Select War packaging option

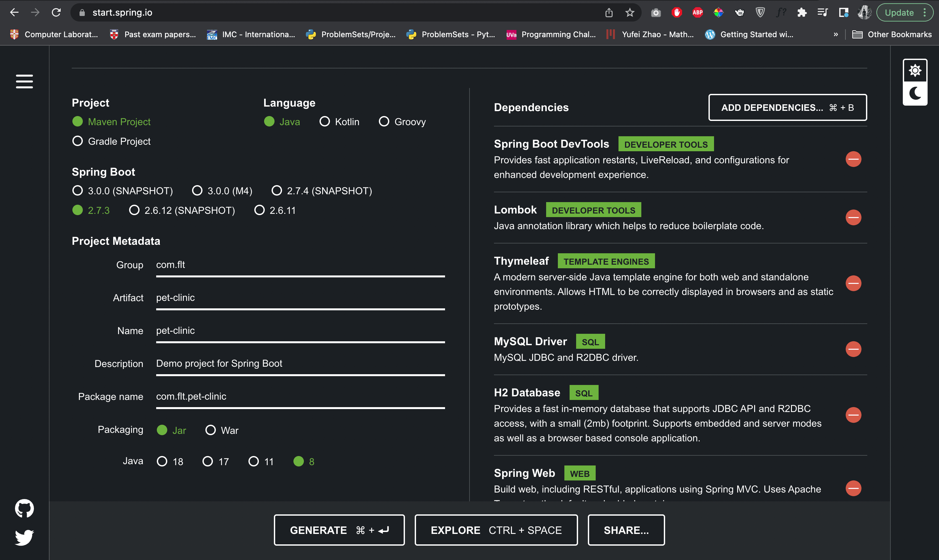(222, 430)
